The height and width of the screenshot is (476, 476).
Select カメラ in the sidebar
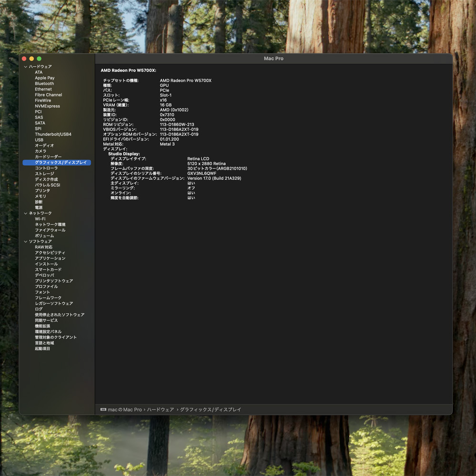(x=40, y=151)
